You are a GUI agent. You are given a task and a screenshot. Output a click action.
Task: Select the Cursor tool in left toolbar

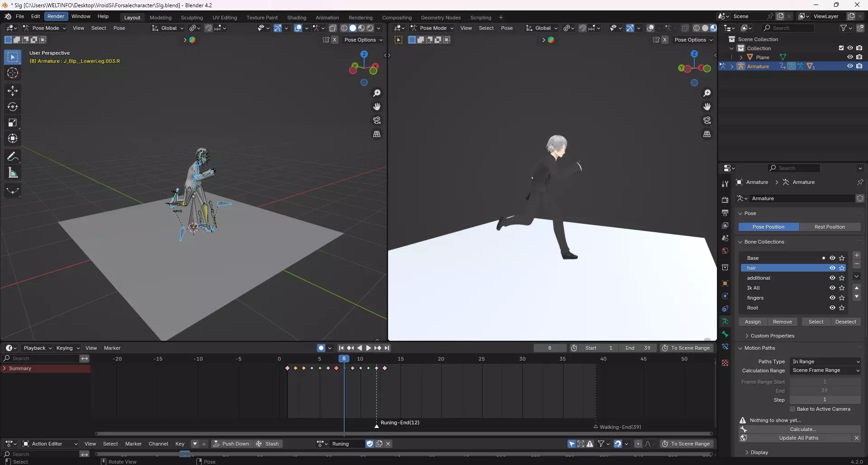(x=13, y=73)
